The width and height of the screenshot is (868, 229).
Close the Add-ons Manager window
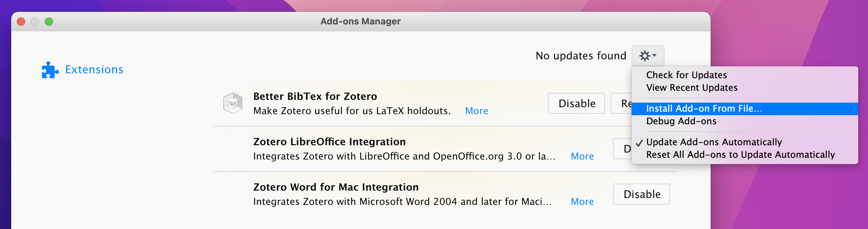(x=21, y=22)
